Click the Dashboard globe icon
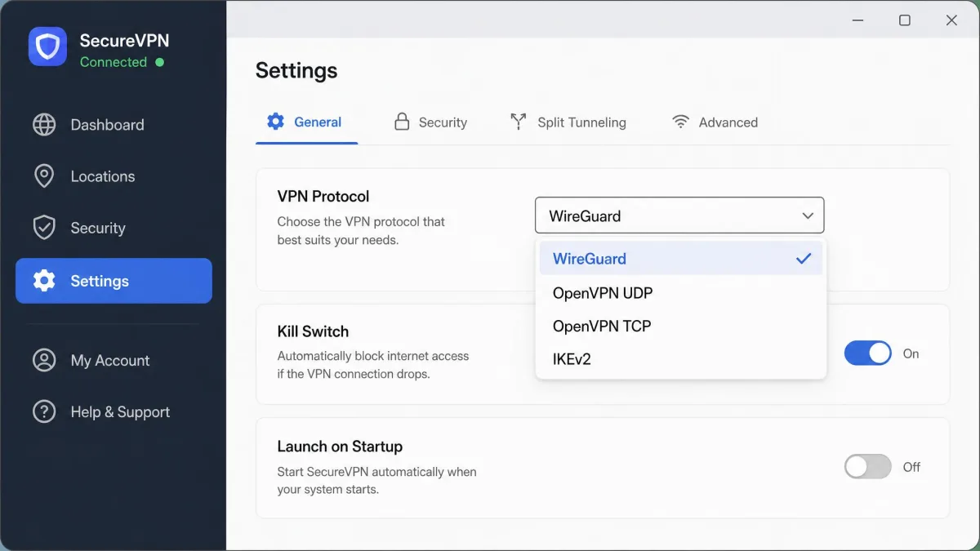Image resolution: width=980 pixels, height=551 pixels. [44, 125]
